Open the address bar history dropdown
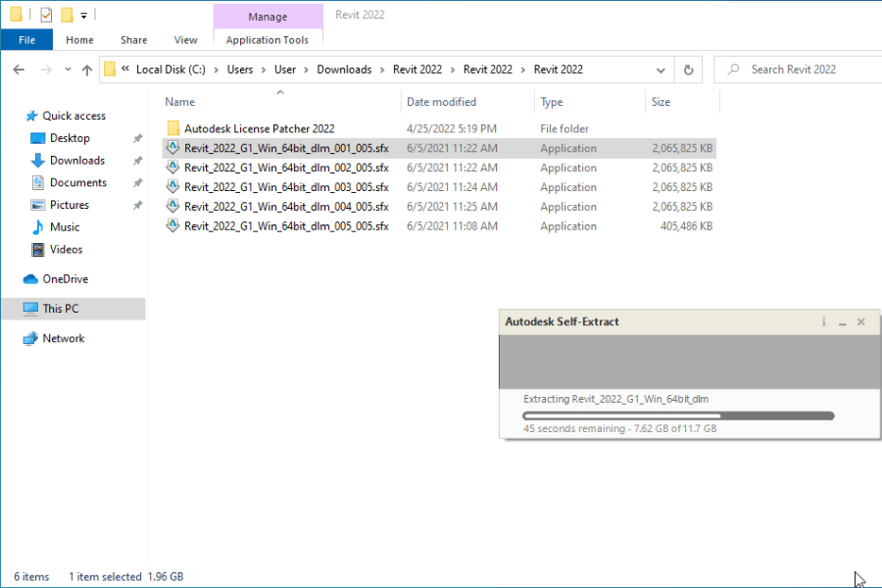The width and height of the screenshot is (882, 588). tap(662, 70)
